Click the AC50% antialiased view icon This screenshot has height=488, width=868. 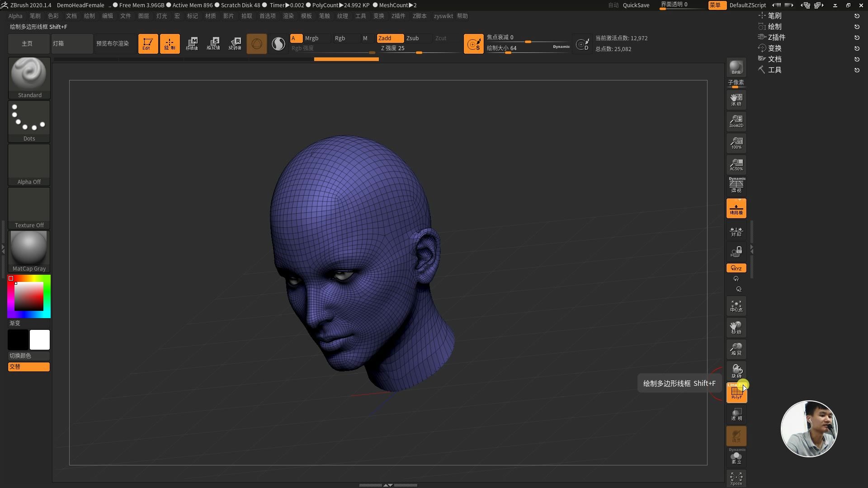tap(736, 164)
